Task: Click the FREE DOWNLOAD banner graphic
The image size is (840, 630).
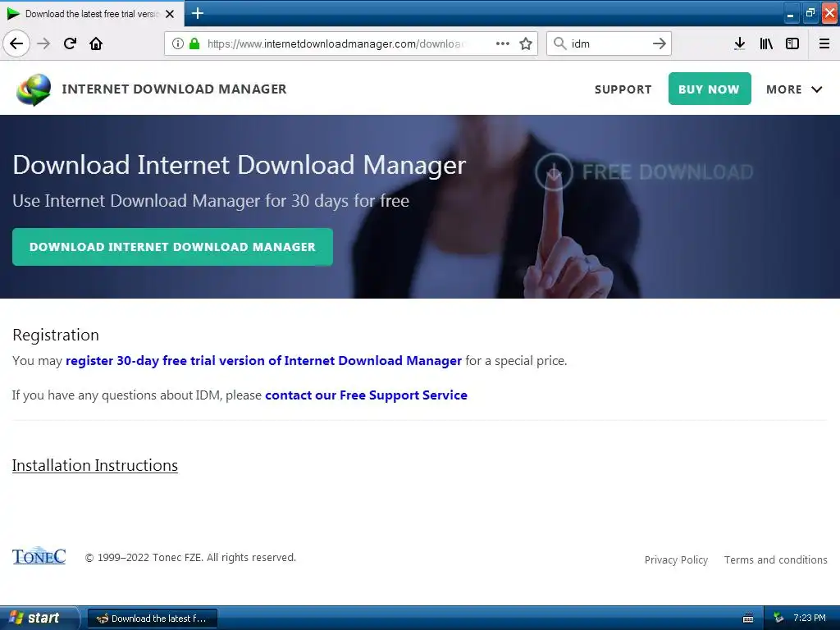Action: [x=644, y=172]
